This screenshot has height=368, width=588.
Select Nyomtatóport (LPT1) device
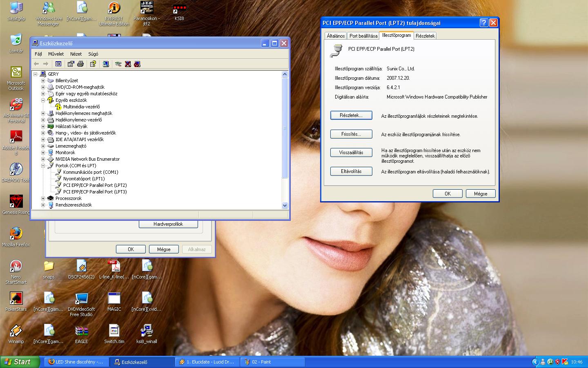pos(84,179)
